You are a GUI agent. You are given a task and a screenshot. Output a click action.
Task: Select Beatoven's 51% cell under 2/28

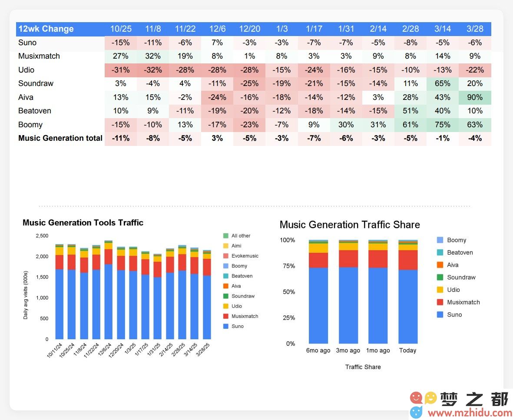click(x=410, y=111)
